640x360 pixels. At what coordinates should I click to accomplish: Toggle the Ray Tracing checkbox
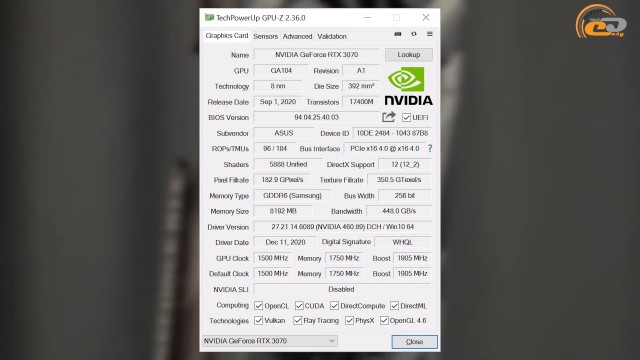coord(298,321)
